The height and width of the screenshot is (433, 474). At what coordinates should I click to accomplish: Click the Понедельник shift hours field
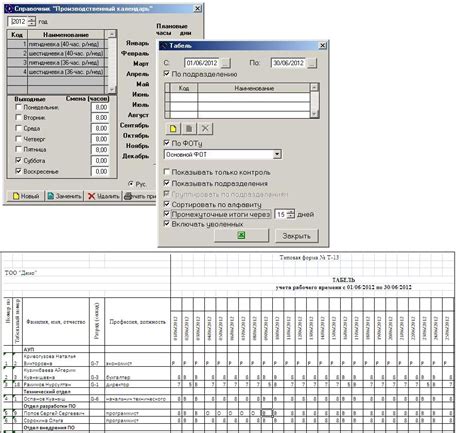click(100, 107)
